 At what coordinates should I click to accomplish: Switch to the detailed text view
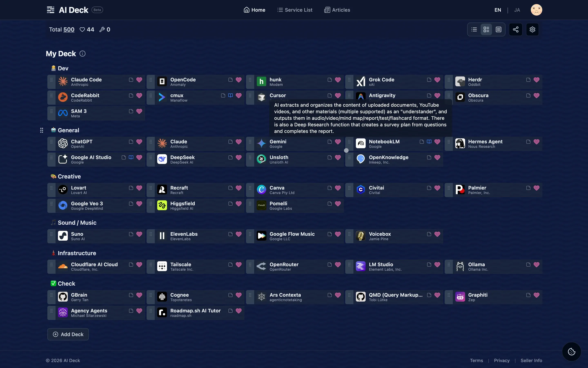click(x=499, y=29)
